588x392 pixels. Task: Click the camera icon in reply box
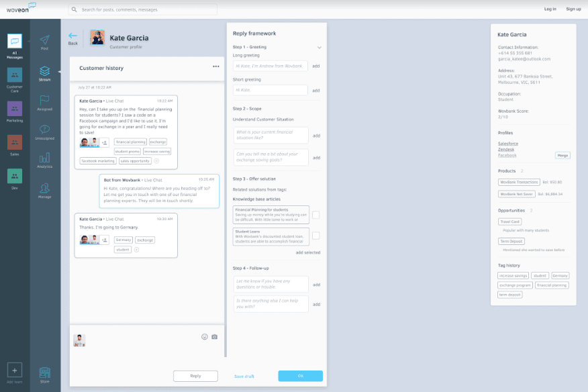pos(215,337)
